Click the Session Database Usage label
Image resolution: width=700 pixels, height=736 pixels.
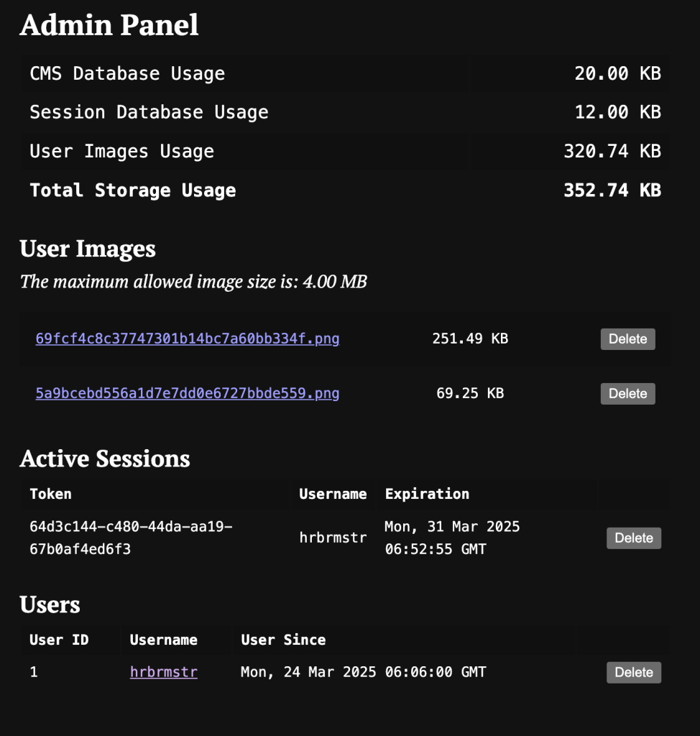click(x=149, y=112)
